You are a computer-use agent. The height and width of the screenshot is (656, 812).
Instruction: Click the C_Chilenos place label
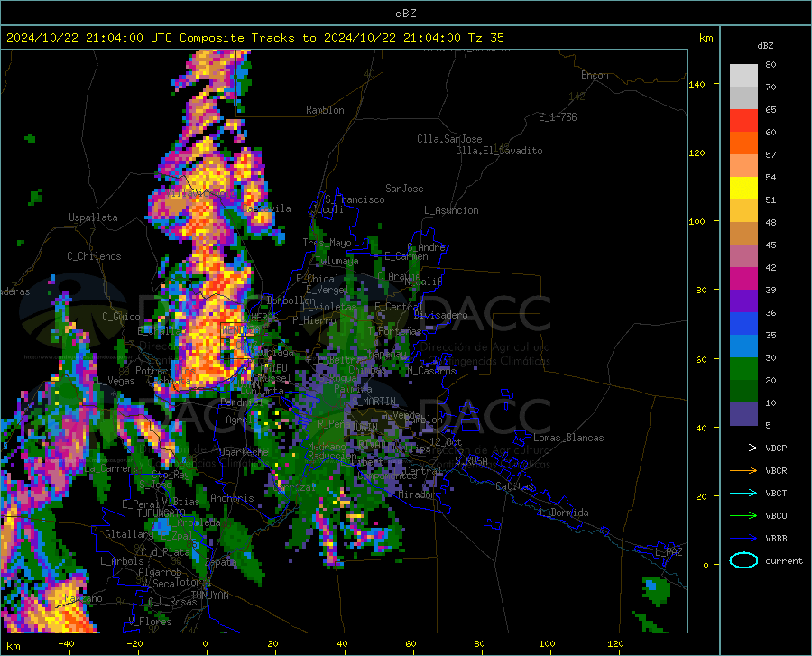point(94,256)
